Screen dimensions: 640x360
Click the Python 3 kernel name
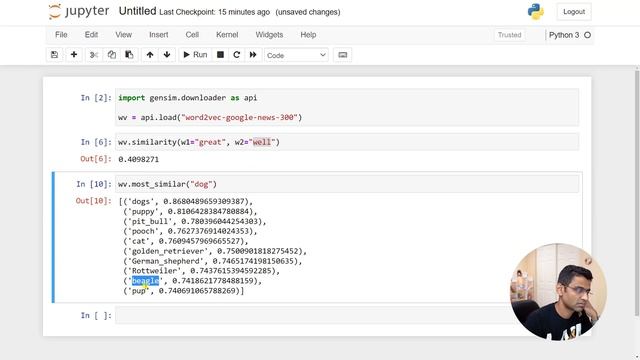(564, 35)
